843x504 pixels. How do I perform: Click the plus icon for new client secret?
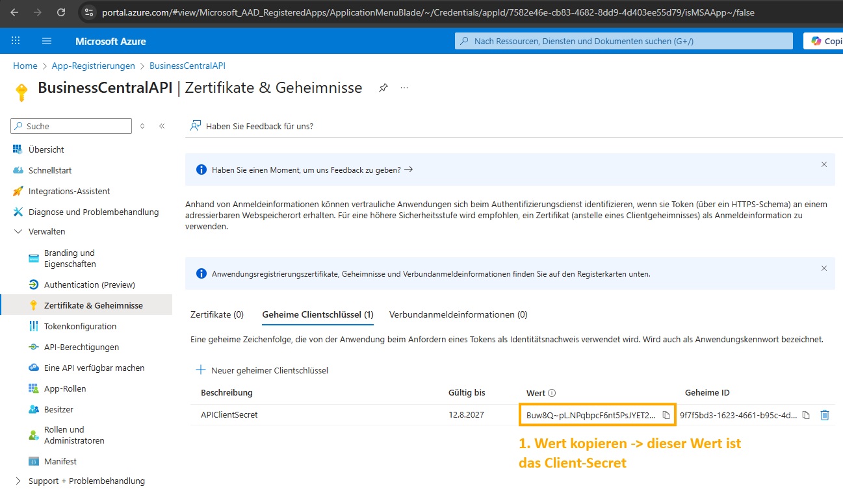tap(201, 370)
